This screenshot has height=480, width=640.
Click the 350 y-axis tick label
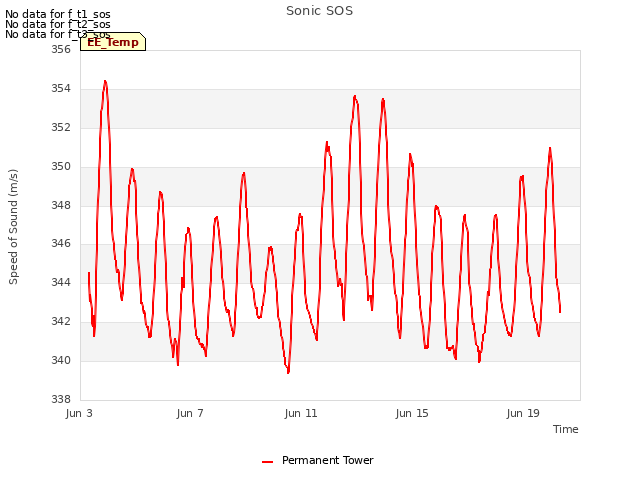pyautogui.click(x=61, y=166)
